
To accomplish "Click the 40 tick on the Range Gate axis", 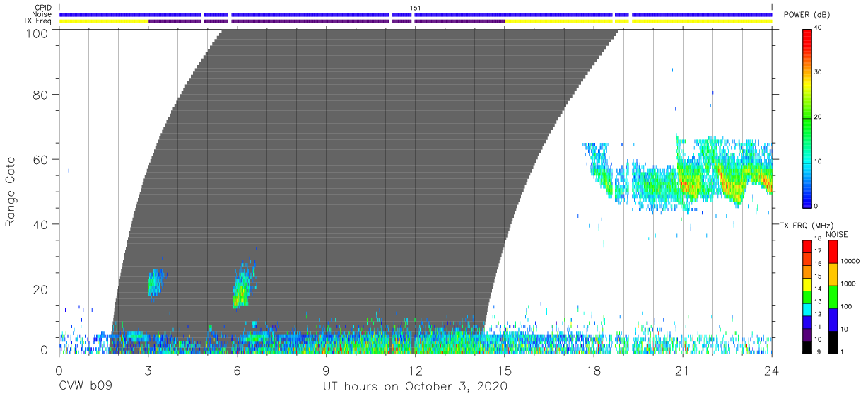I will point(42,224).
